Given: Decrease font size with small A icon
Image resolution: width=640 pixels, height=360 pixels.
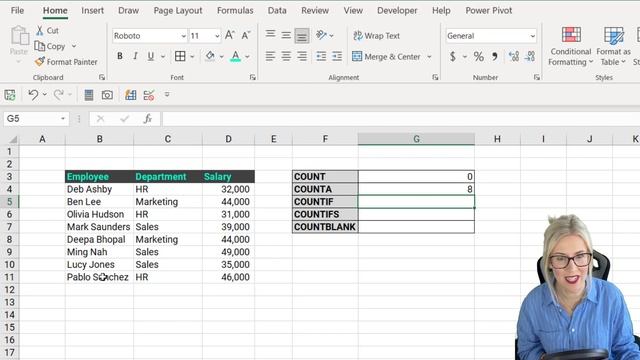Looking at the screenshot, I should coord(246,36).
